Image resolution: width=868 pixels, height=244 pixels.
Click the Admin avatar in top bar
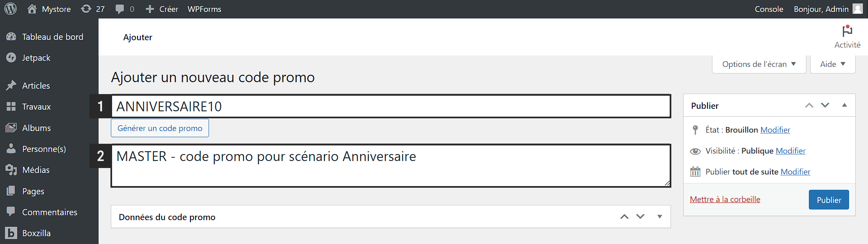coord(858,9)
